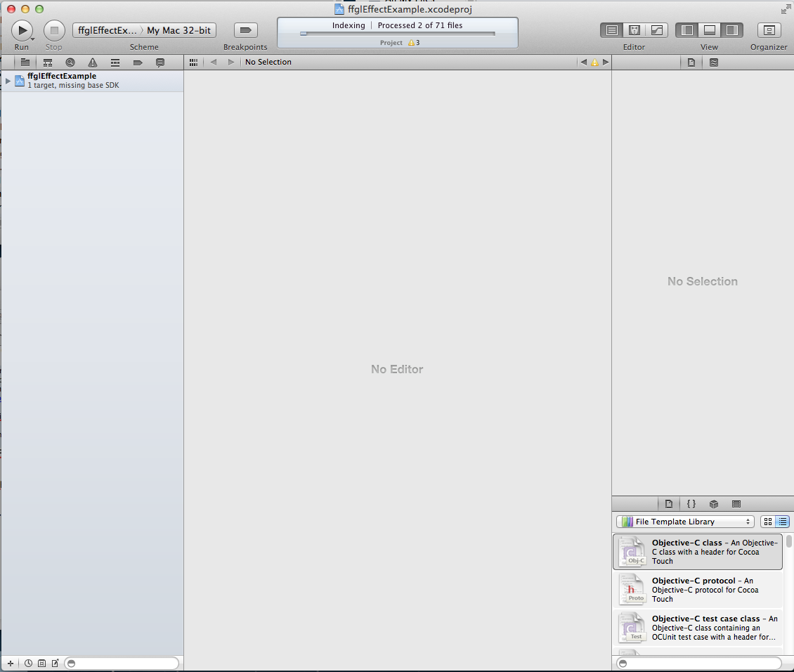Show the Object library cube icon
Image resolution: width=794 pixels, height=672 pixels.
click(x=714, y=504)
